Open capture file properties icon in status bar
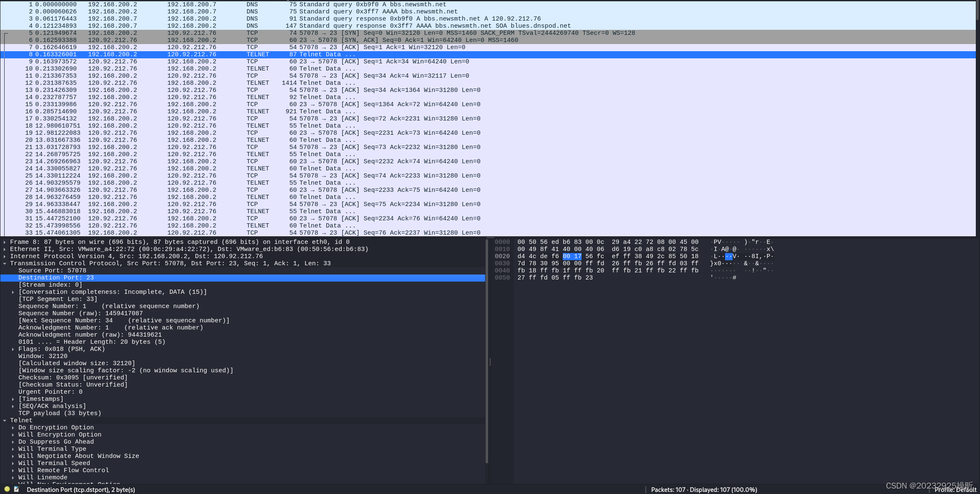980x494 pixels. (x=17, y=489)
